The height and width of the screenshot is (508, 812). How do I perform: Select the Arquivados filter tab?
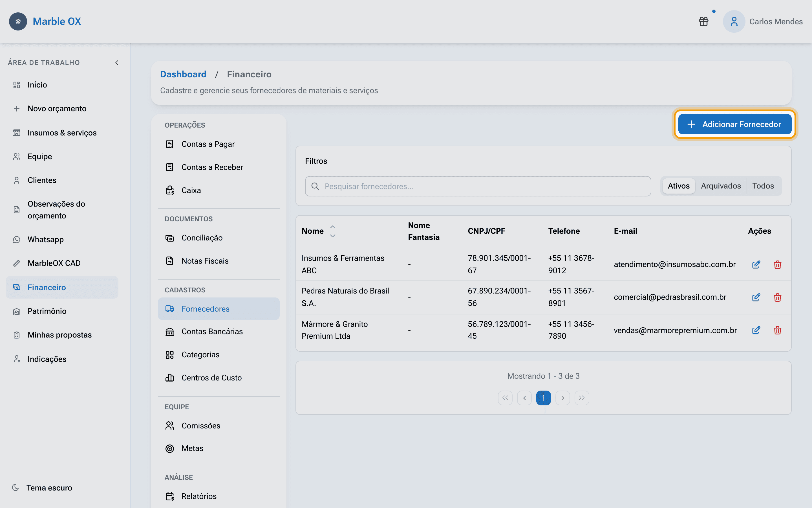pos(721,186)
